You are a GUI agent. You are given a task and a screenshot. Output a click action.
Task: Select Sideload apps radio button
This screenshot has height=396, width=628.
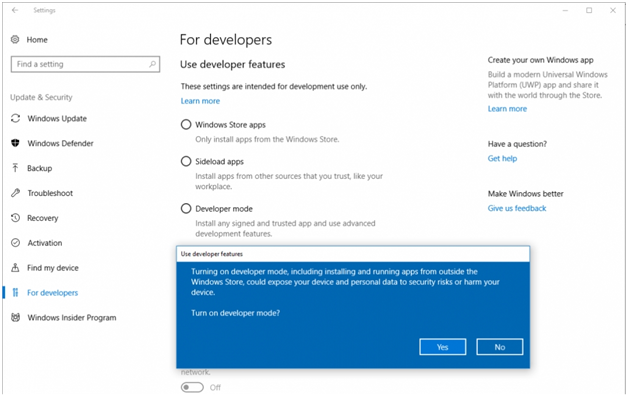click(x=186, y=161)
